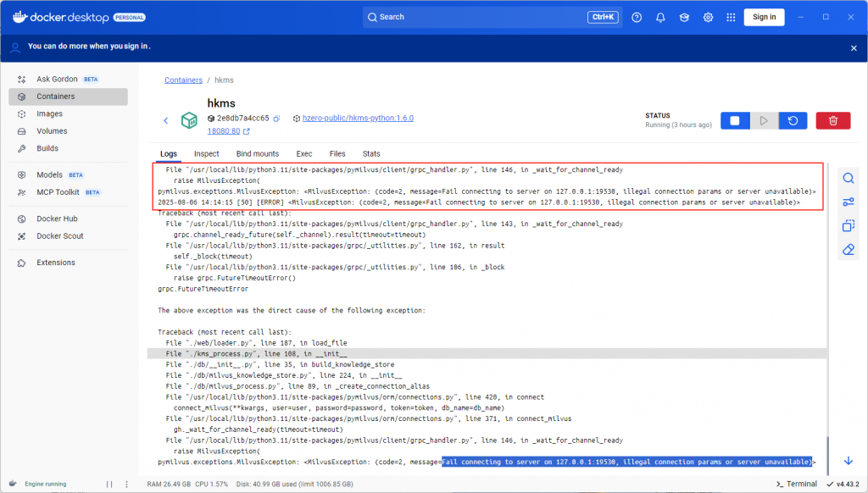Go back using the left chevron
The width and height of the screenshot is (868, 493).
point(166,121)
